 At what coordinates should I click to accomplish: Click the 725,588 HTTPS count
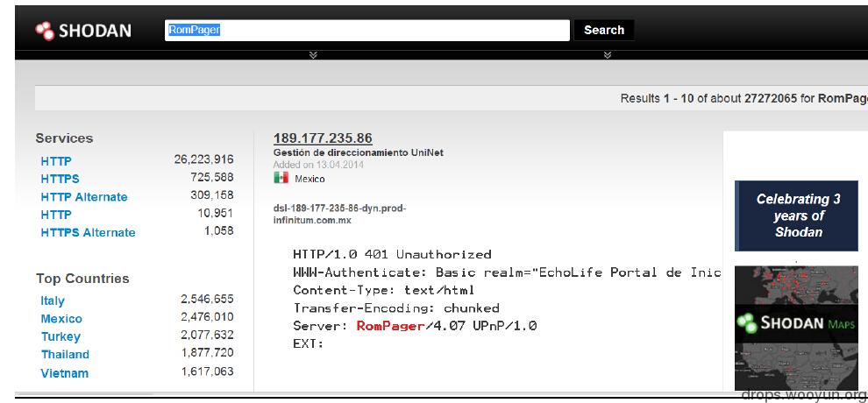[211, 178]
